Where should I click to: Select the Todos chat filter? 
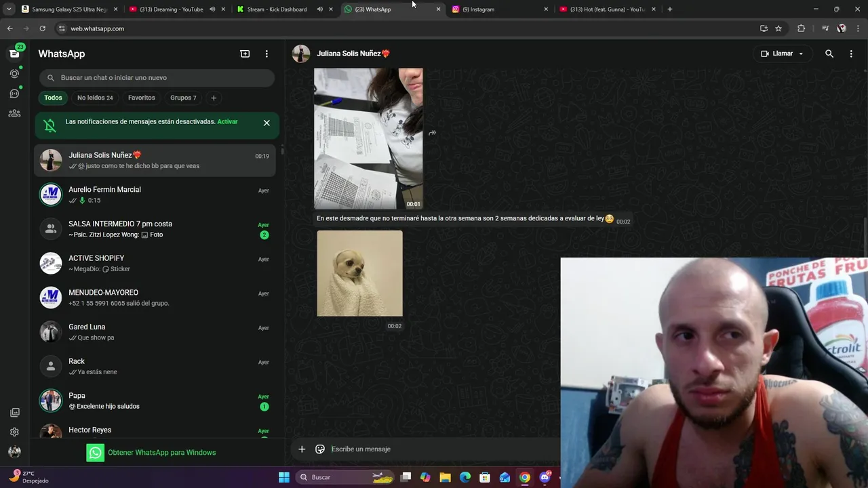[53, 98]
